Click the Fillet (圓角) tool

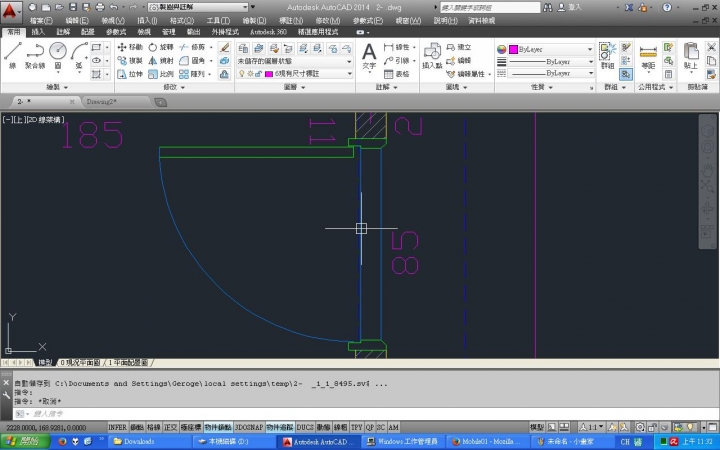tap(192, 60)
